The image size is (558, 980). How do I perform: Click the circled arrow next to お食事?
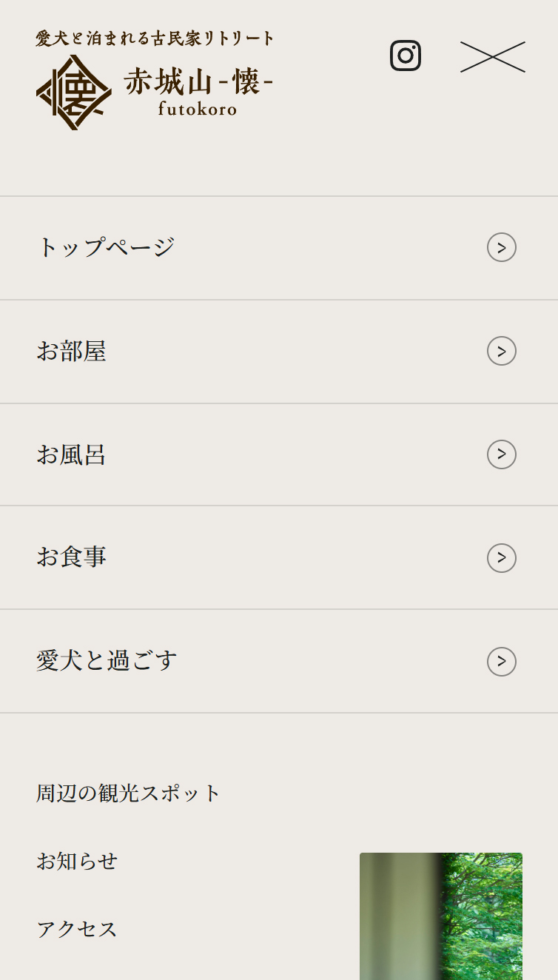coord(502,558)
